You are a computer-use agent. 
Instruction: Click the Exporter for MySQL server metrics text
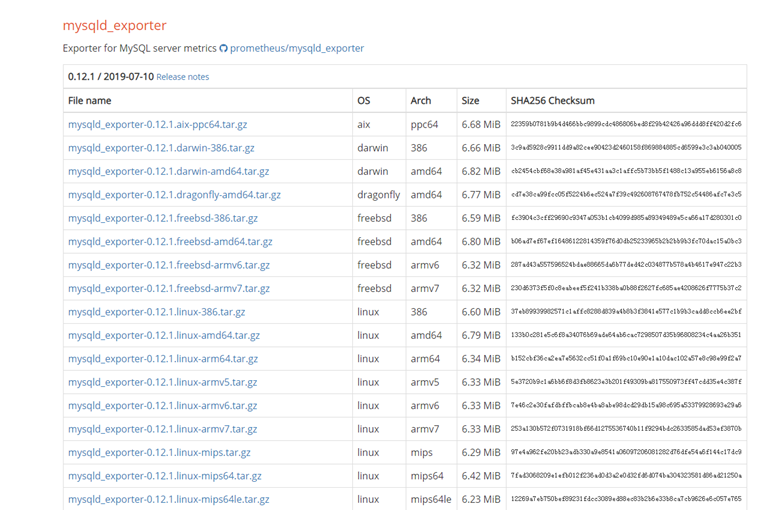click(x=140, y=48)
